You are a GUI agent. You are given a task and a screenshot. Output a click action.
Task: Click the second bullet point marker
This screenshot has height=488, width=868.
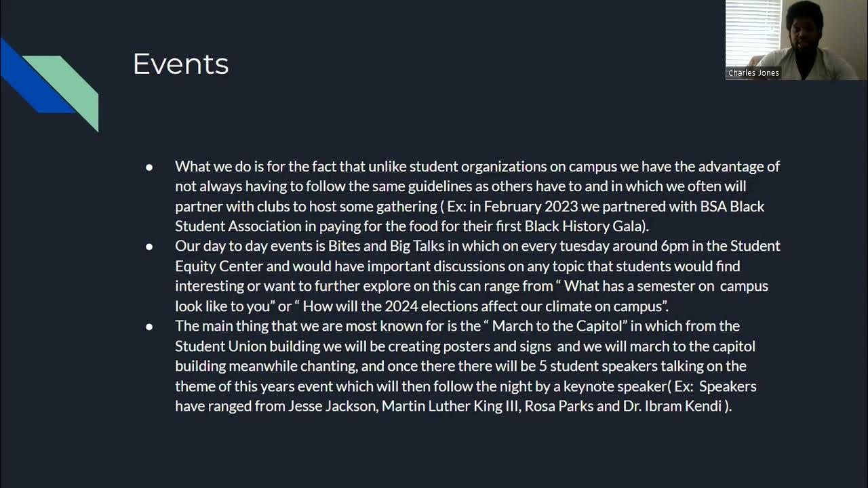click(149, 247)
